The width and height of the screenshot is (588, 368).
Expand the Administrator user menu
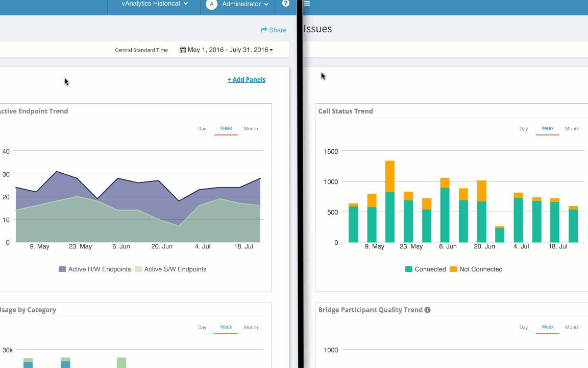245,4
